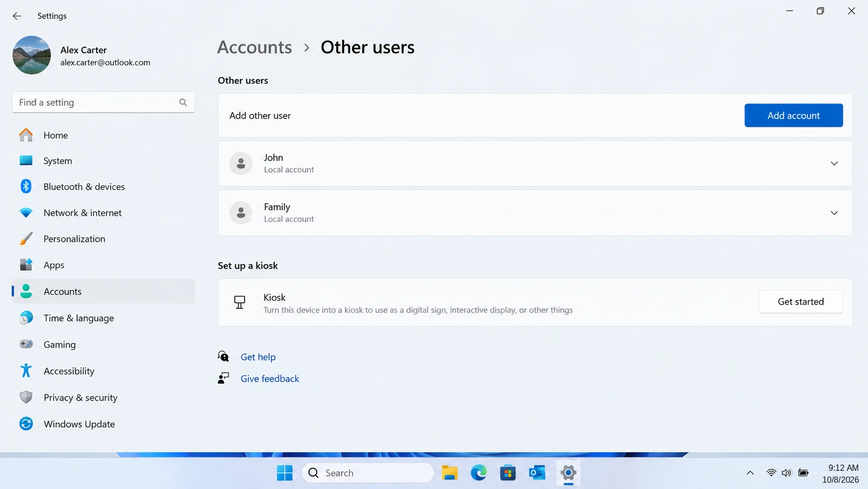
Task: Open the Get help link
Action: (x=258, y=357)
